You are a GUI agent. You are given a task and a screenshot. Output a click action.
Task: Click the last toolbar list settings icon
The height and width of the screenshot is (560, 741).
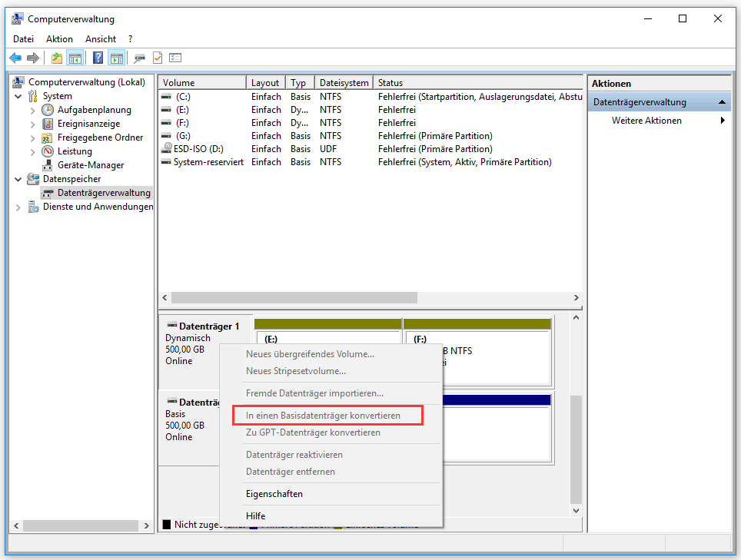[x=175, y=58]
